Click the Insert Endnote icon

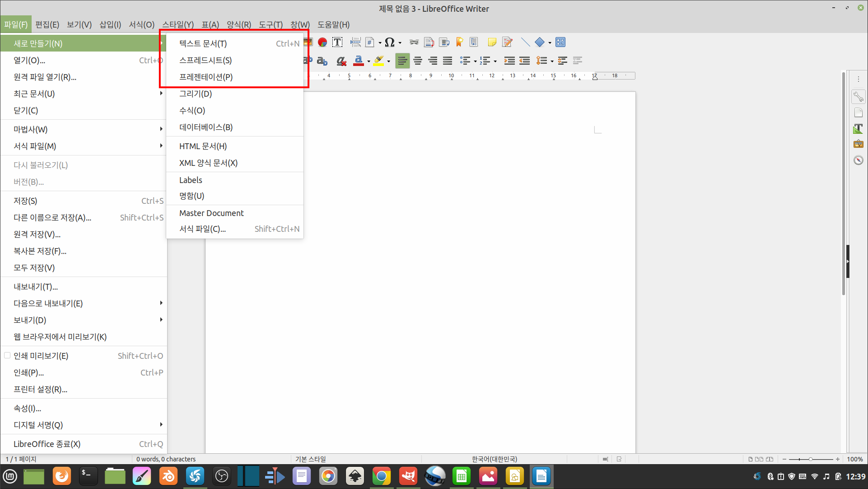pyautogui.click(x=444, y=42)
